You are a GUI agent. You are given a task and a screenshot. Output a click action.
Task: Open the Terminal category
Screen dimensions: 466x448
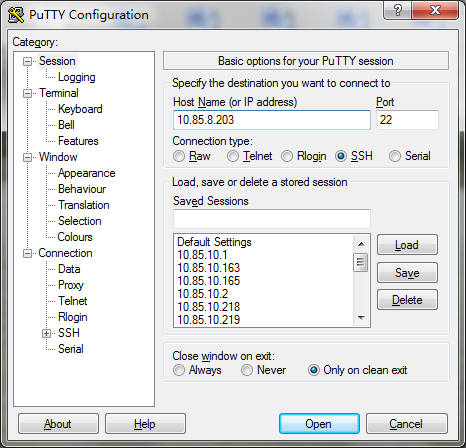[59, 93]
